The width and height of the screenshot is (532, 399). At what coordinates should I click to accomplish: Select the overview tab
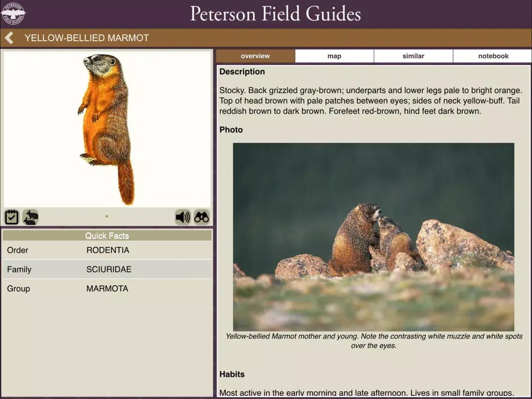pyautogui.click(x=256, y=56)
